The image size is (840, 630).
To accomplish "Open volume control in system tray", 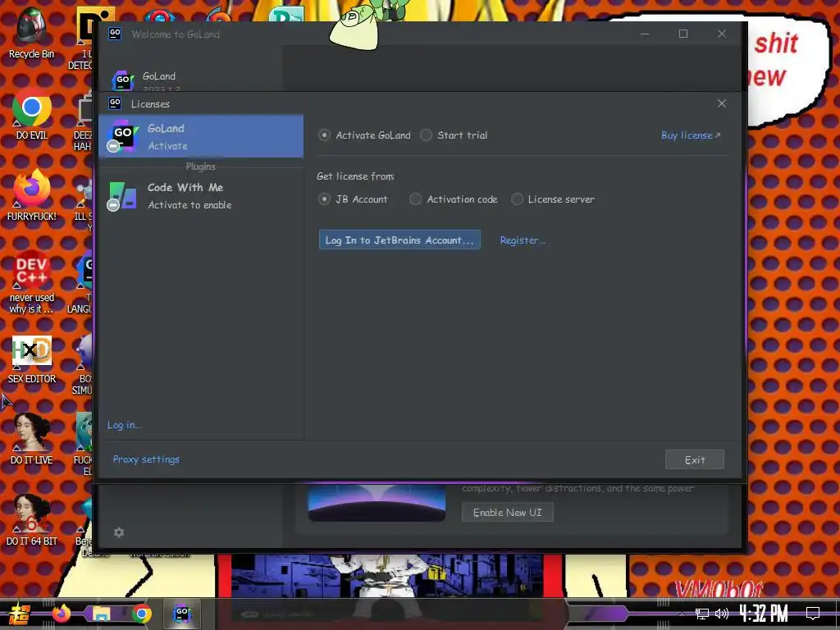I will [x=722, y=614].
